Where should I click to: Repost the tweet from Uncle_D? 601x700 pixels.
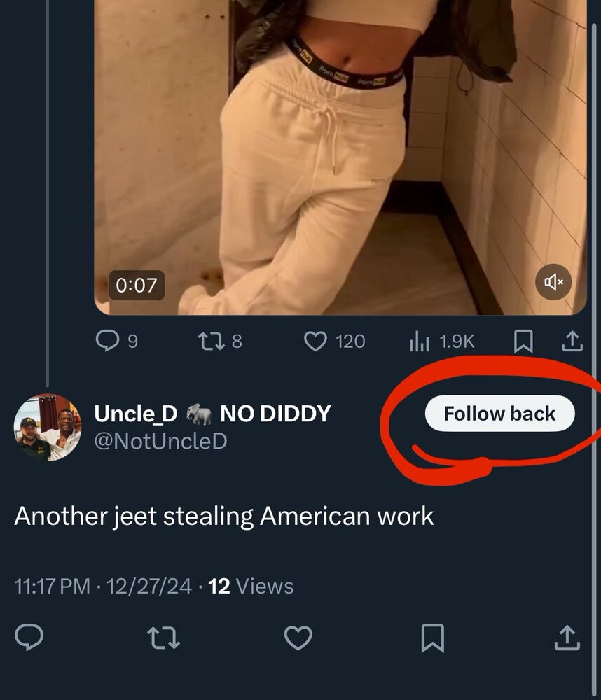pyautogui.click(x=163, y=638)
